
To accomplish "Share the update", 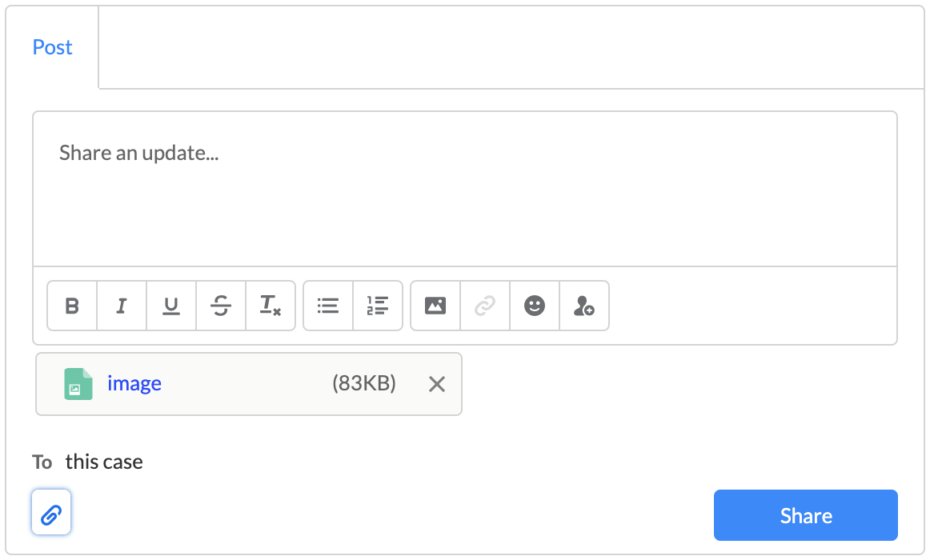I will 805,515.
